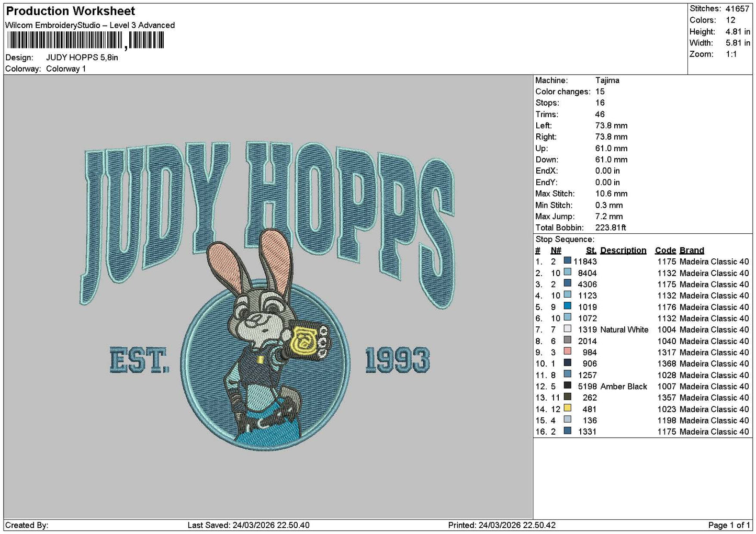Image resolution: width=756 pixels, height=534 pixels.
Task: Click the 'Last Saved: 24/03/2026 22.50.40' text
Action: (x=249, y=525)
